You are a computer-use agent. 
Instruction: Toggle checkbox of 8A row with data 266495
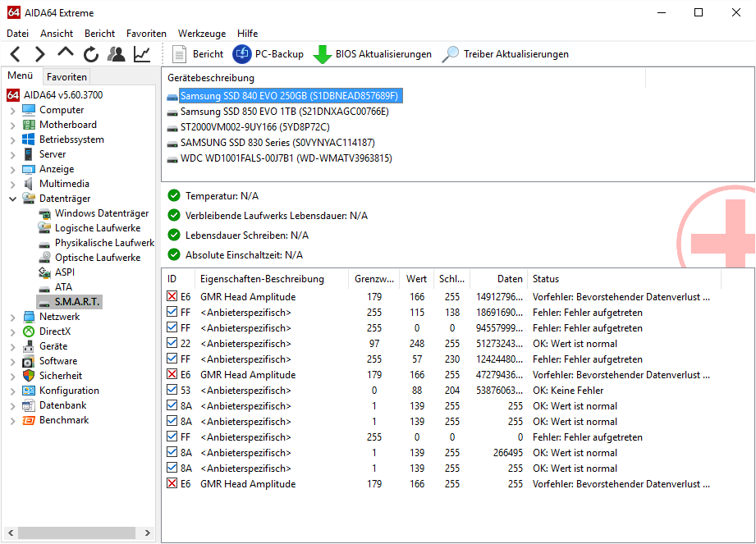click(x=172, y=452)
